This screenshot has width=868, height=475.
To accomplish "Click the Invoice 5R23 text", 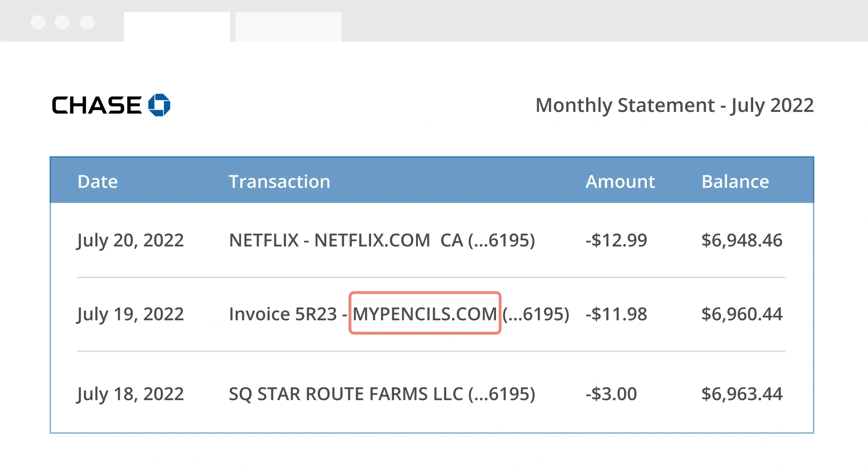I will [x=283, y=314].
